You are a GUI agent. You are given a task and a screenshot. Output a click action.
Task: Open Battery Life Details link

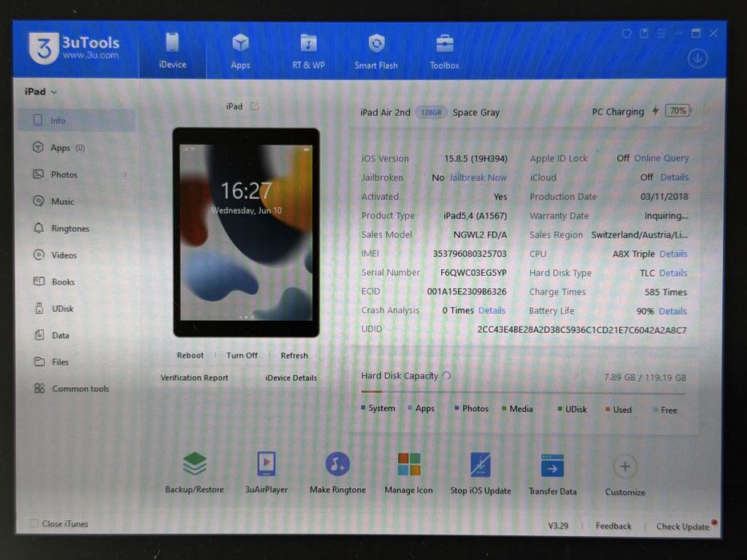coord(673,311)
